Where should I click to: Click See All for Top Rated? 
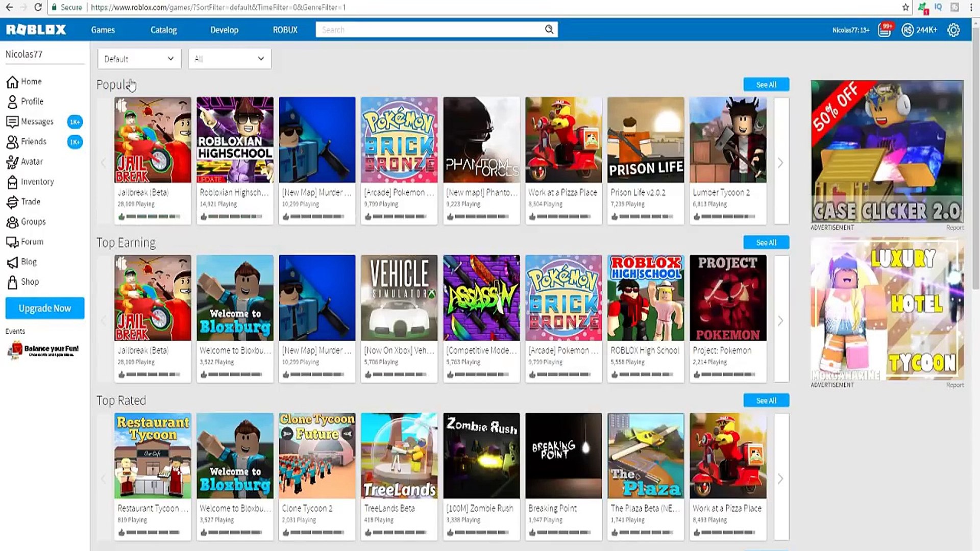tap(766, 400)
